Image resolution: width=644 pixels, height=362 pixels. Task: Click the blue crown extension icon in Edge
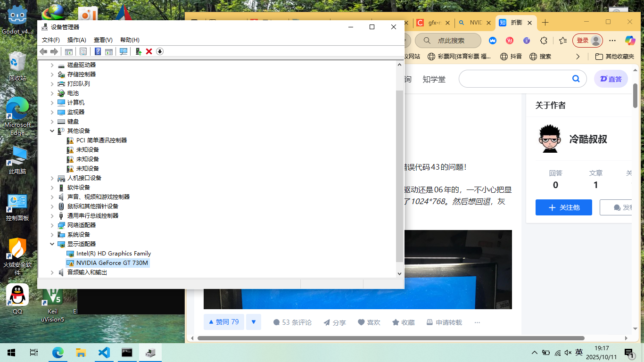tap(493, 41)
